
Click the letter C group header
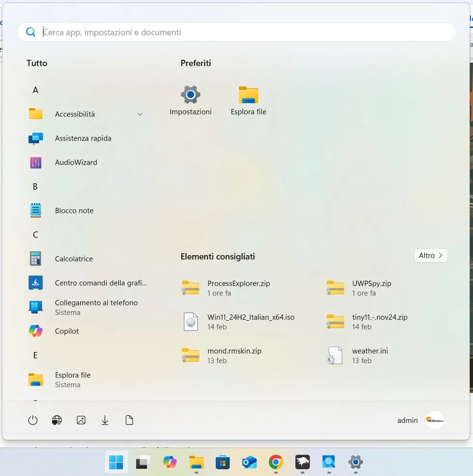point(36,235)
